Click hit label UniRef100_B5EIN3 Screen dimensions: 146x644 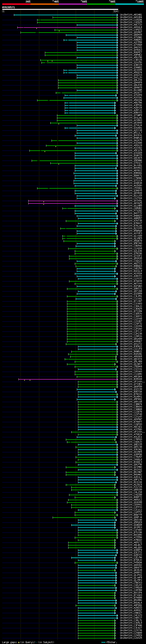pos(131,243)
